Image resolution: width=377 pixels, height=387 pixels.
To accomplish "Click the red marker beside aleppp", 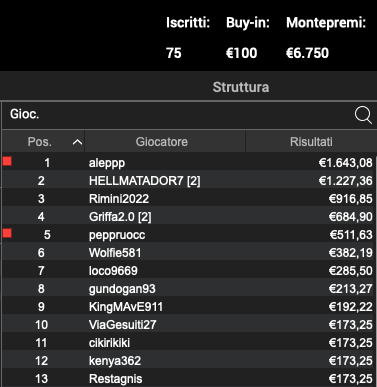I will pos(7,161).
